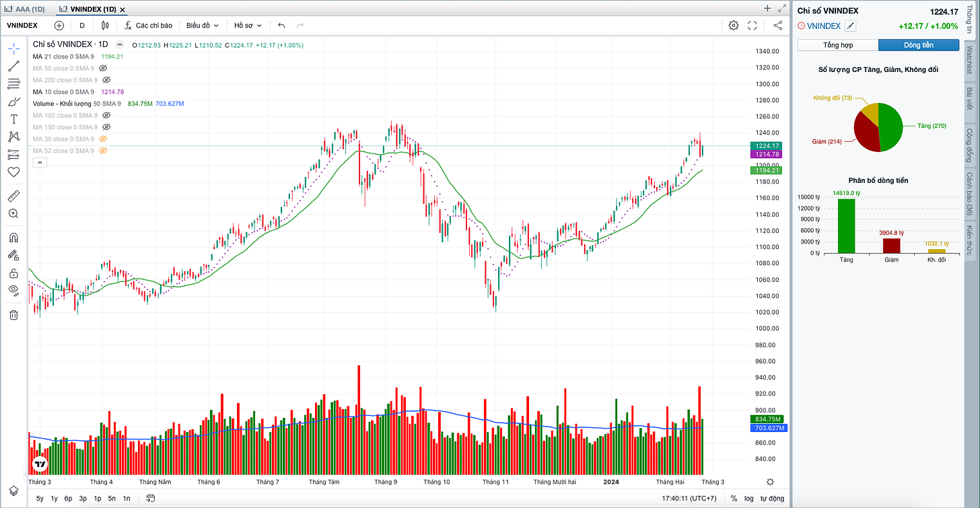Open the Cộng đồng side tab
Viewport: 980px width, 508px height.
click(x=970, y=144)
